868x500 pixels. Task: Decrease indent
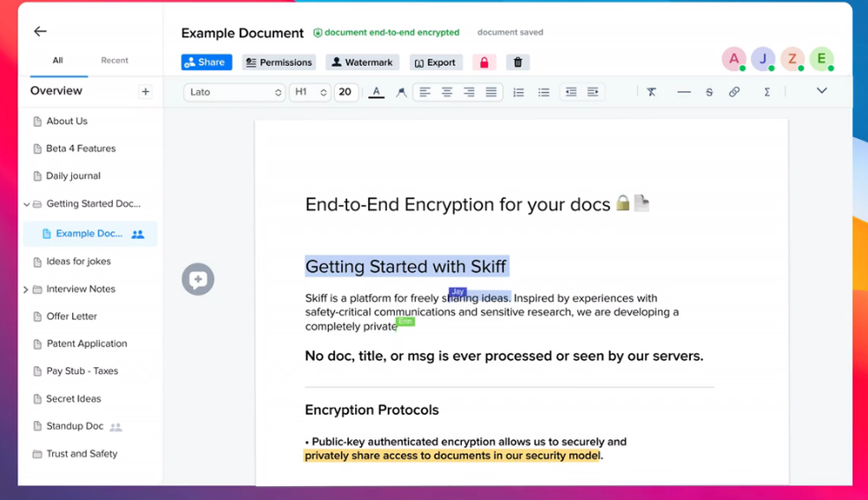(x=571, y=92)
